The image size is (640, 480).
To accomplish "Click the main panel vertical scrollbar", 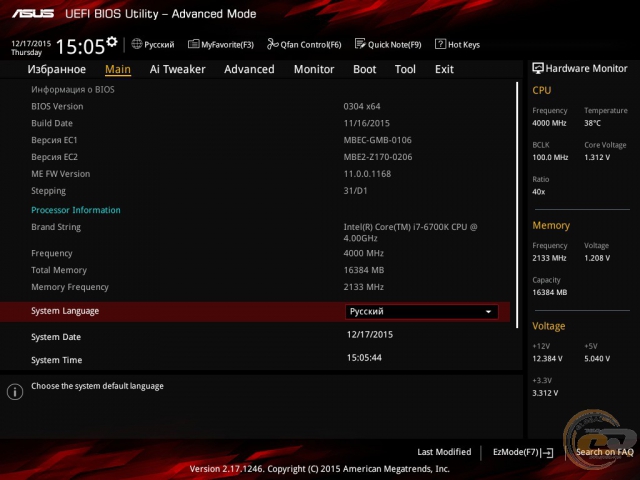I will point(517,205).
